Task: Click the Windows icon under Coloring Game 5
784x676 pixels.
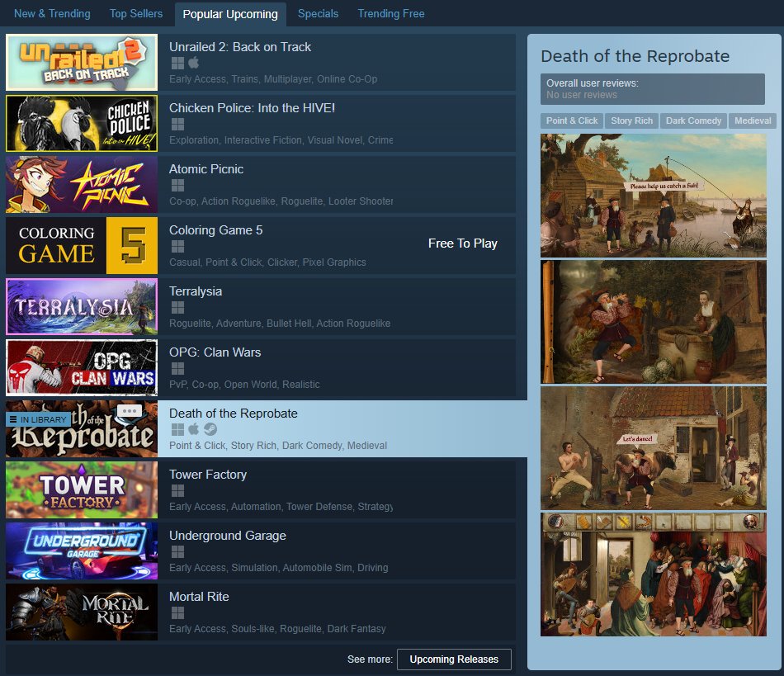Action: [x=177, y=246]
